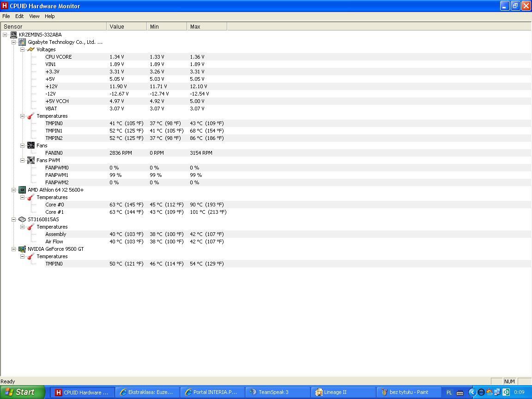Collapse the Fans group
The height and width of the screenshot is (399, 532).
(x=22, y=145)
